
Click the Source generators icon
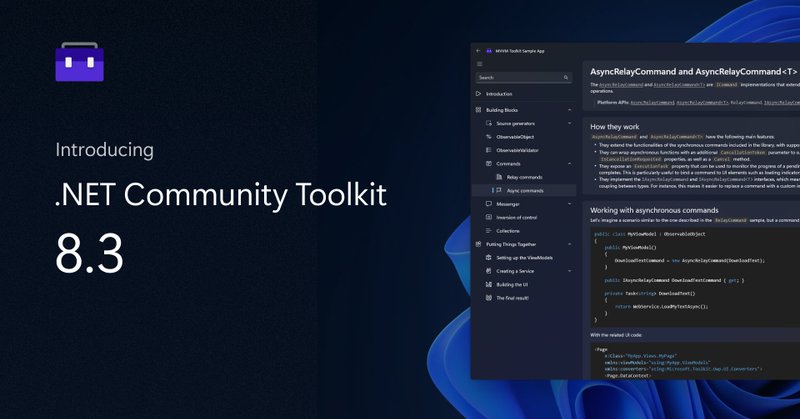489,124
